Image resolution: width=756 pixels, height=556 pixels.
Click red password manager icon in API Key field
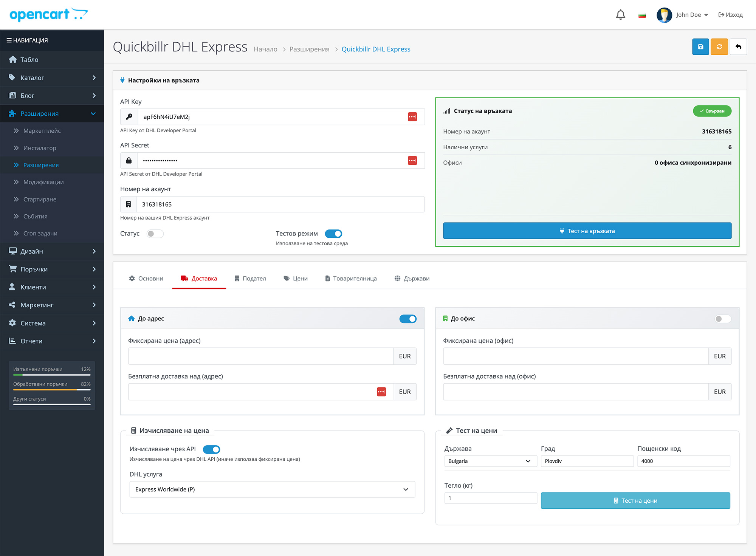(412, 117)
